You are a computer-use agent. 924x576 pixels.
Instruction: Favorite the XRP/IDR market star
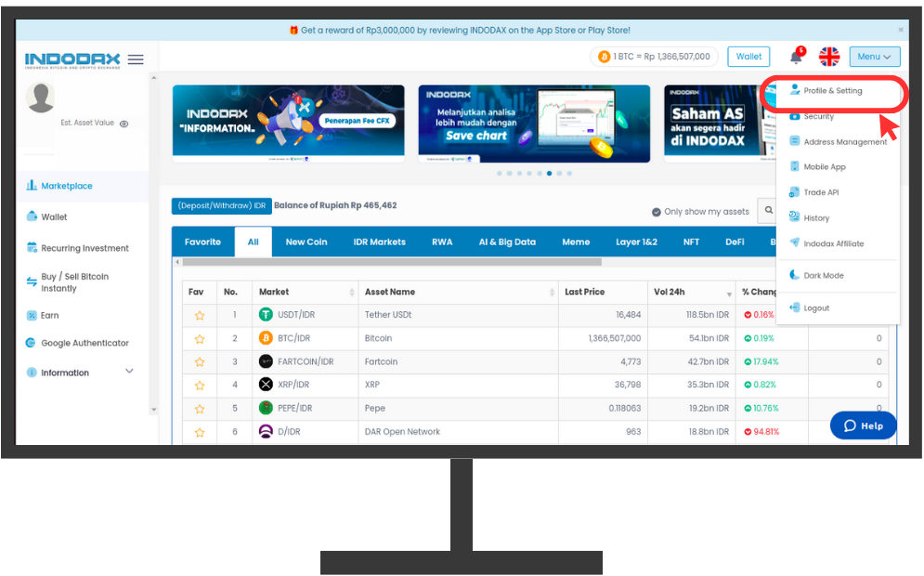point(200,386)
